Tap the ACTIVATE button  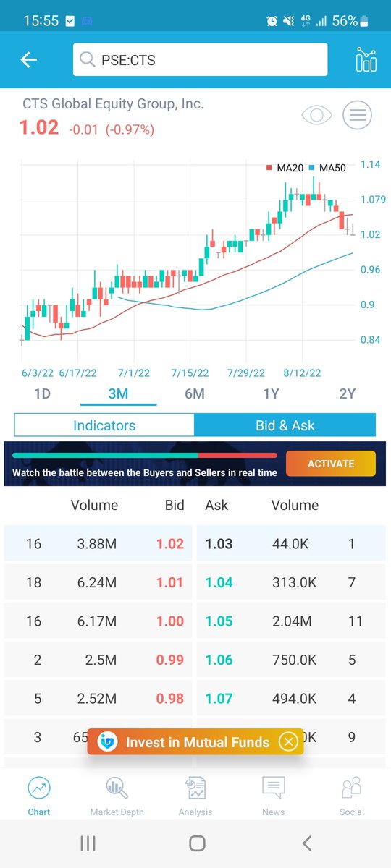pyautogui.click(x=331, y=464)
